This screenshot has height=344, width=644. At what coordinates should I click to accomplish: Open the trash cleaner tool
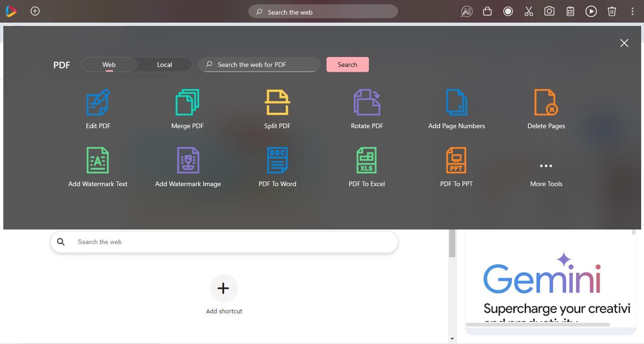[x=611, y=11]
